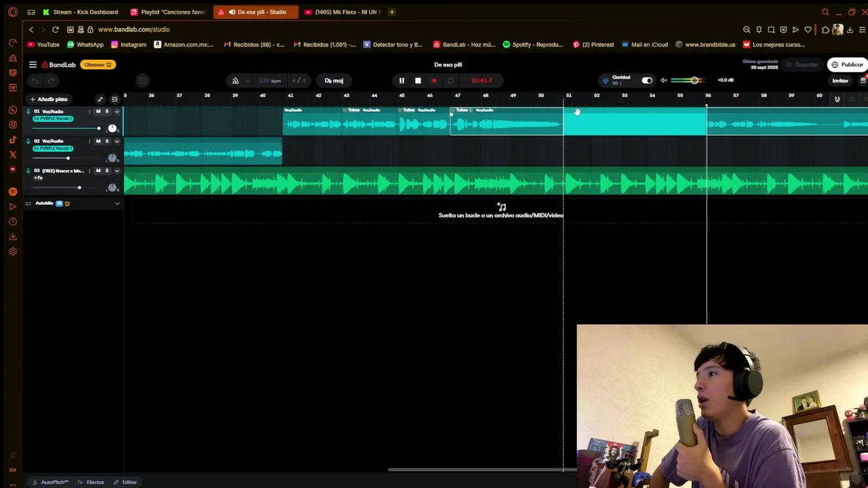The image size is (868, 488).
Task: Solo track 03 (FREE) Nvscvr
Action: pos(106,171)
